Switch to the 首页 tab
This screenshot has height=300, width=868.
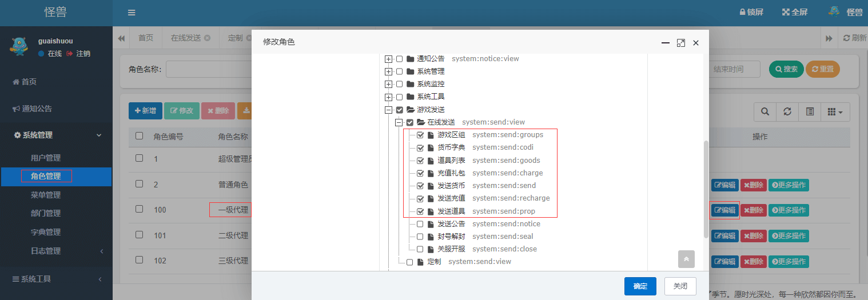[146, 38]
